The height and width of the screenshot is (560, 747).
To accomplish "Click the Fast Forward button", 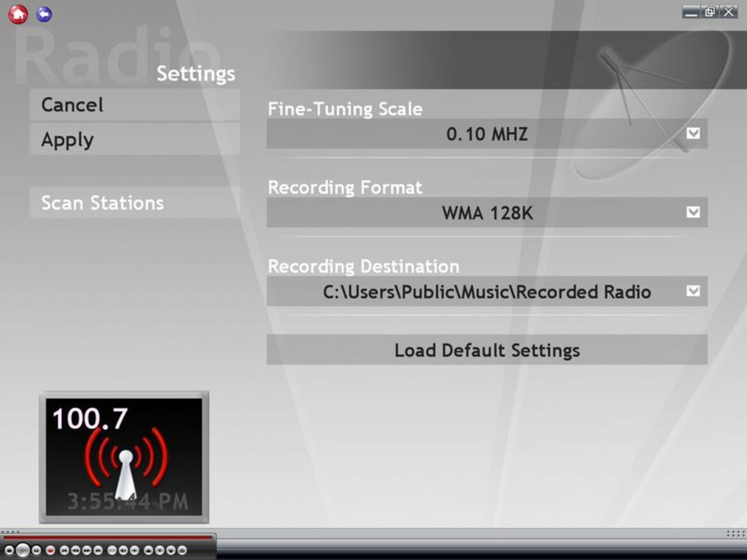I will pyautogui.click(x=87, y=550).
